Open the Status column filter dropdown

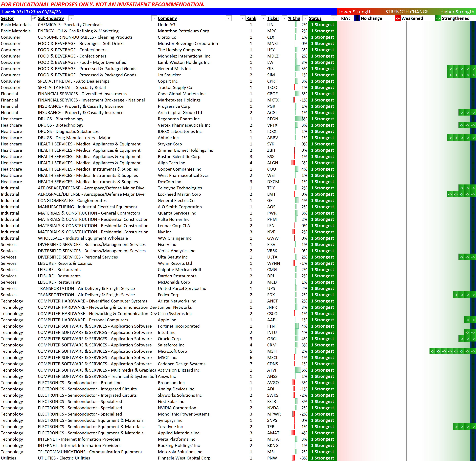pos(334,18)
